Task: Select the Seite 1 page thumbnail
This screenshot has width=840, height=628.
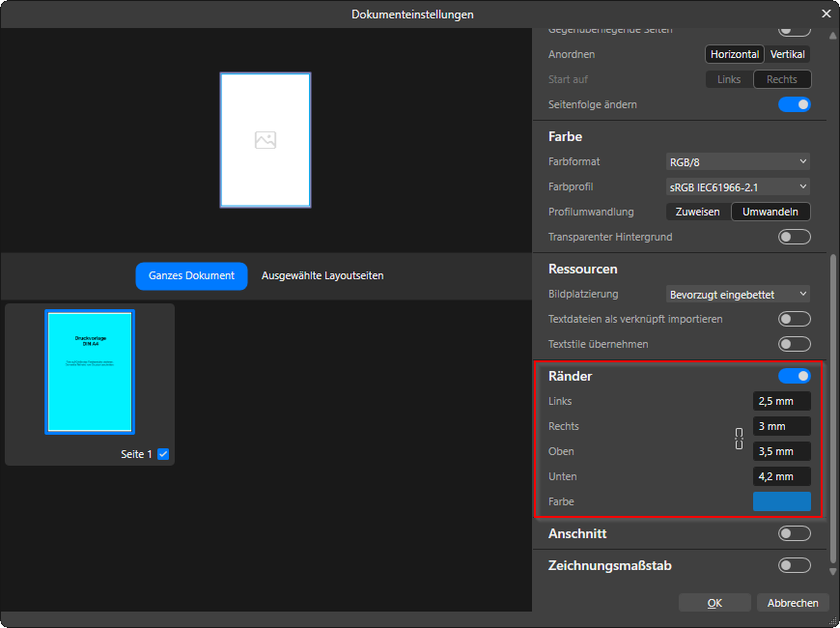Action: click(x=90, y=372)
